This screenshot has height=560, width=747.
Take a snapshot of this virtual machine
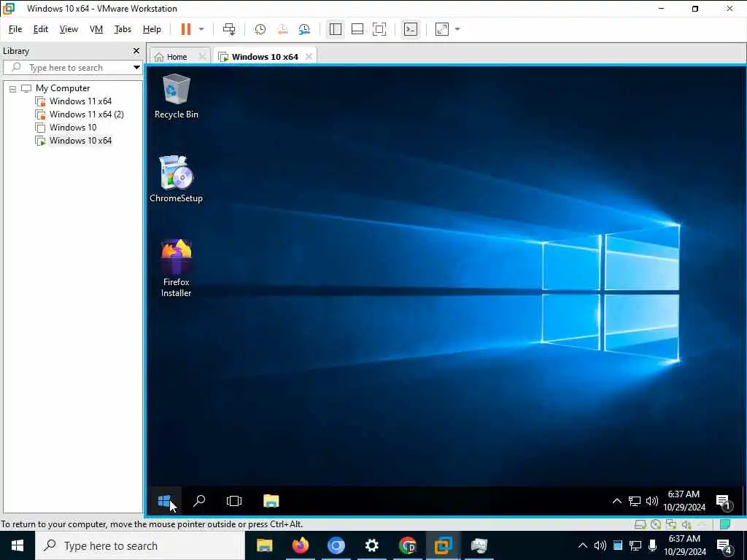pos(260,29)
